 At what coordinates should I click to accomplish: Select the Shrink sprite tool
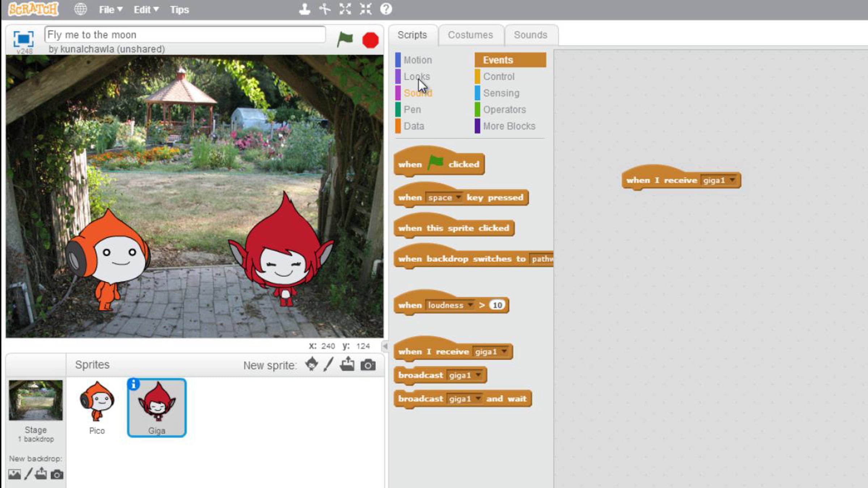tap(366, 9)
